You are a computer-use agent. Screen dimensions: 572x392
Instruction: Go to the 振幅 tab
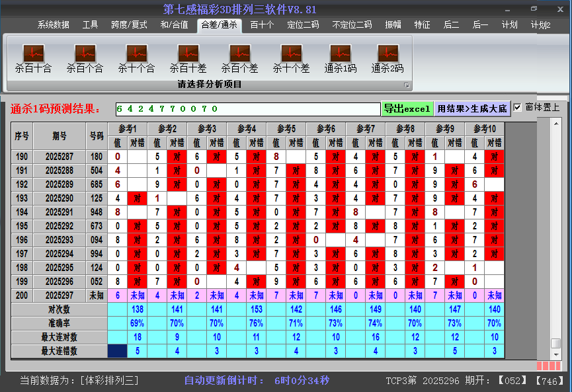pos(393,25)
